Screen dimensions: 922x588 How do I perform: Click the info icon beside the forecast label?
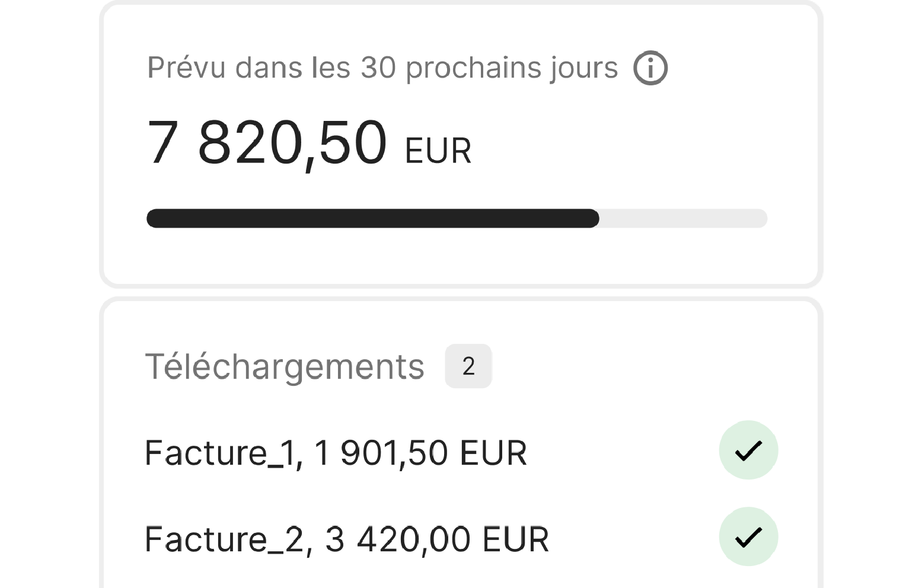point(650,68)
